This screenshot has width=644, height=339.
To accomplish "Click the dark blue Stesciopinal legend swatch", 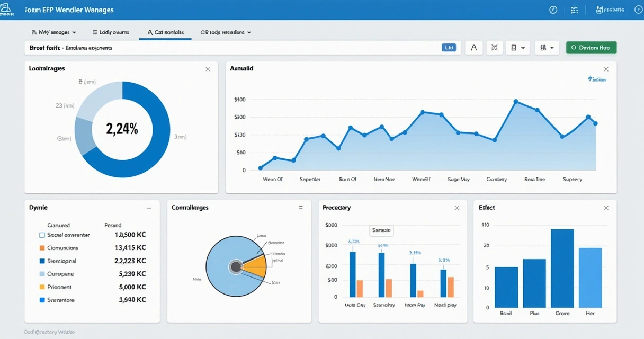I will tap(42, 261).
